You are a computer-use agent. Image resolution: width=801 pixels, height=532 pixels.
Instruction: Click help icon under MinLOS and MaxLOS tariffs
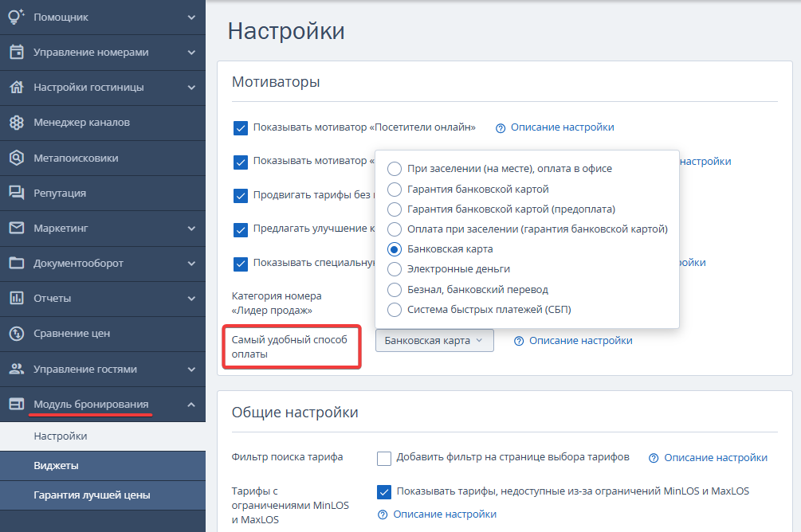tap(383, 514)
